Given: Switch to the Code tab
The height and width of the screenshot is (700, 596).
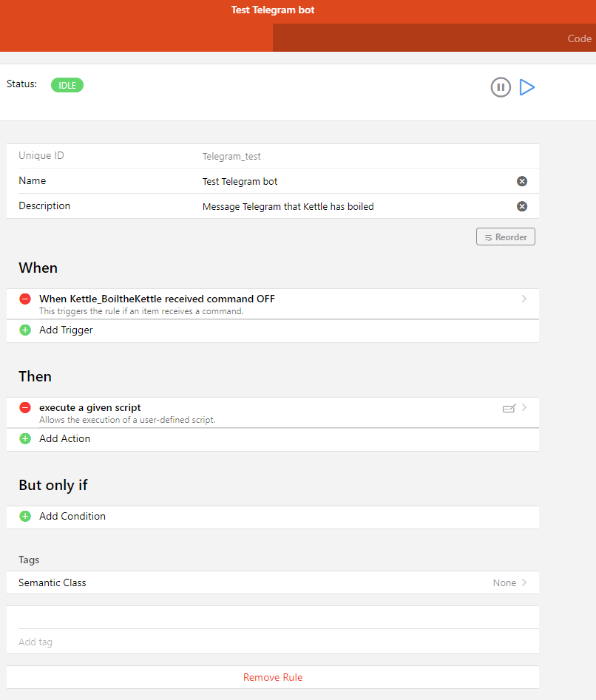Looking at the screenshot, I should coord(579,38).
